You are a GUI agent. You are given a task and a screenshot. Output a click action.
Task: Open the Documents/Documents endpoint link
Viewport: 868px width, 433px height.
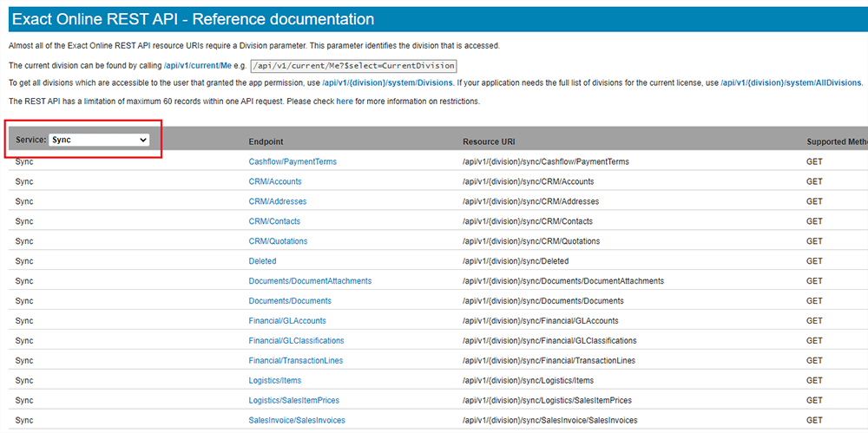click(x=290, y=301)
